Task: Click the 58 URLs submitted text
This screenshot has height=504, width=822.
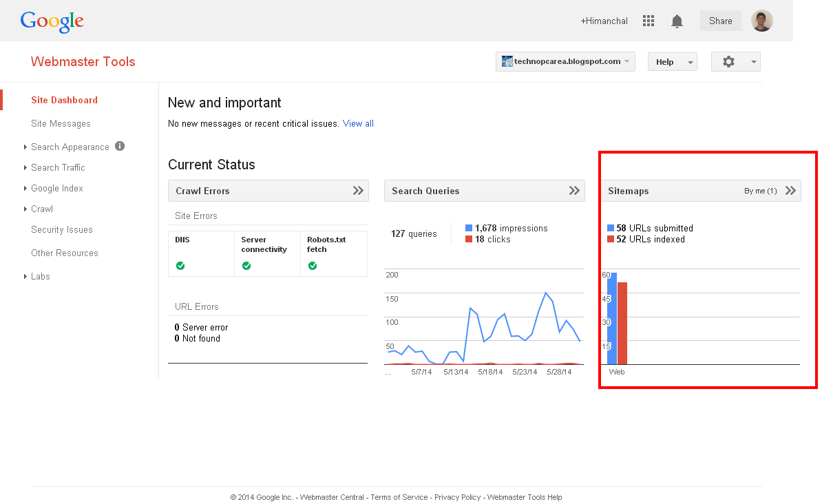Action: [655, 228]
